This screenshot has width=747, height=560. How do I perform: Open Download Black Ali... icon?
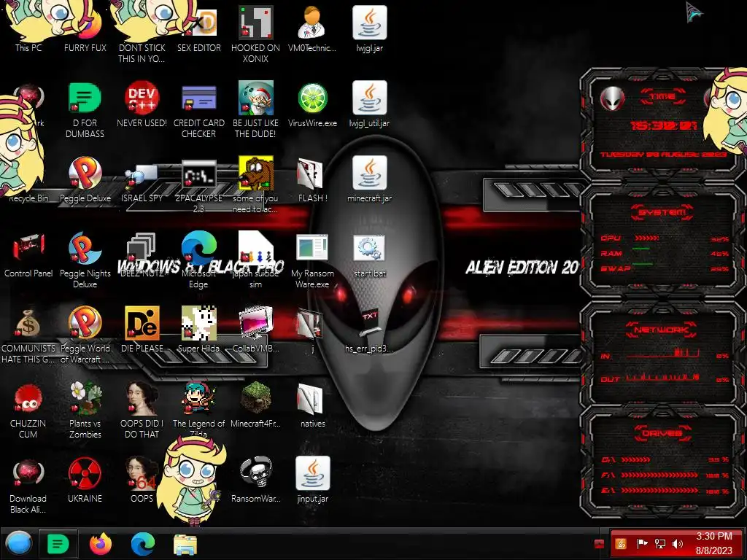point(28,473)
